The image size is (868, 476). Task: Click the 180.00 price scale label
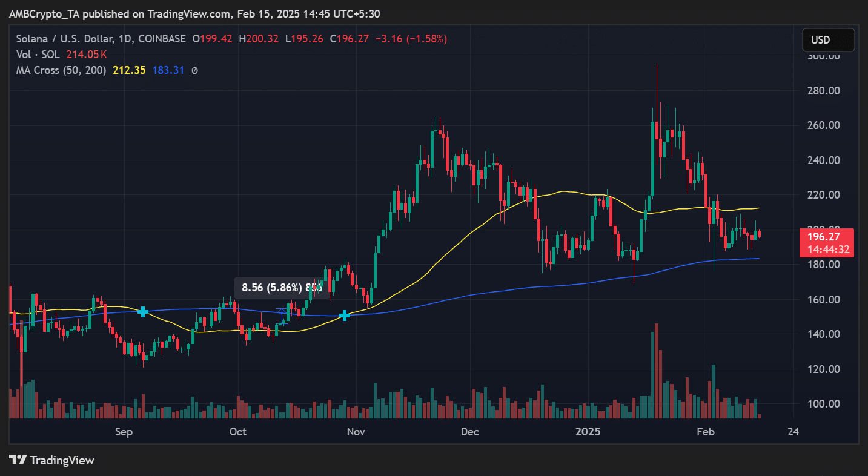tap(825, 265)
